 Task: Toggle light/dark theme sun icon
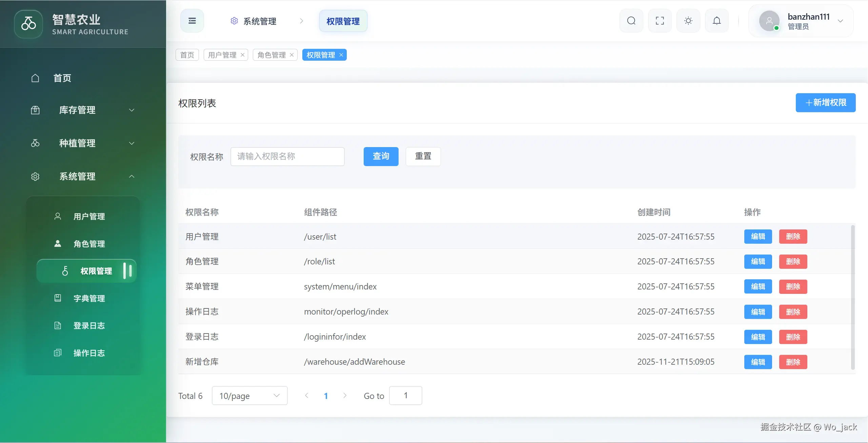(x=688, y=21)
